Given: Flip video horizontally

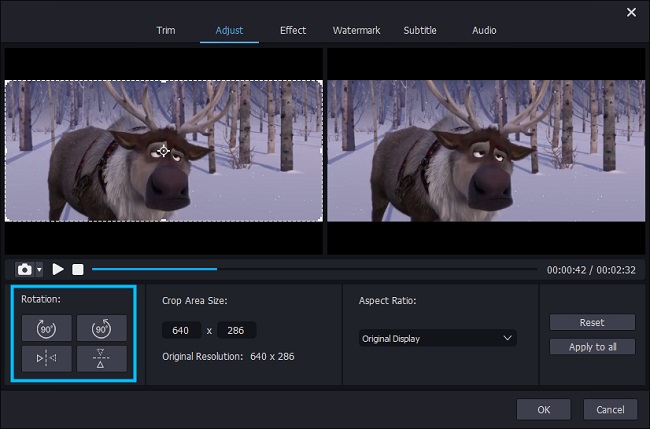Looking at the screenshot, I should pyautogui.click(x=46, y=359).
